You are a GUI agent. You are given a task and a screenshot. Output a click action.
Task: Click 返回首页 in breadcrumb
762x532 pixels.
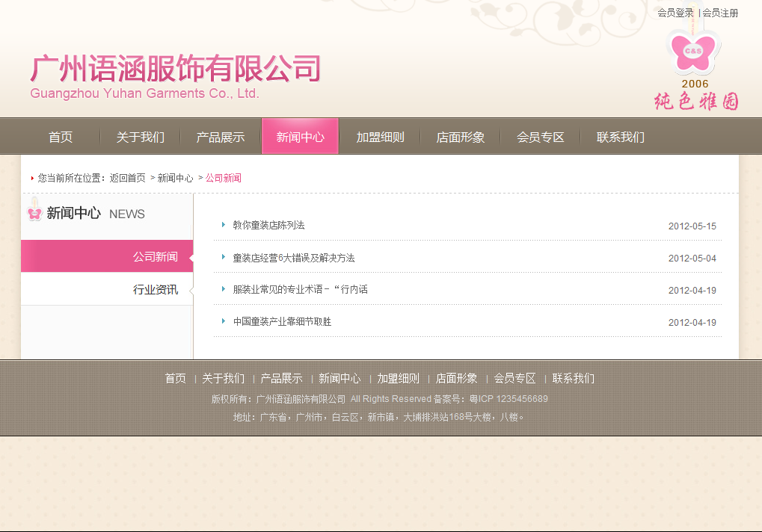[x=127, y=178]
